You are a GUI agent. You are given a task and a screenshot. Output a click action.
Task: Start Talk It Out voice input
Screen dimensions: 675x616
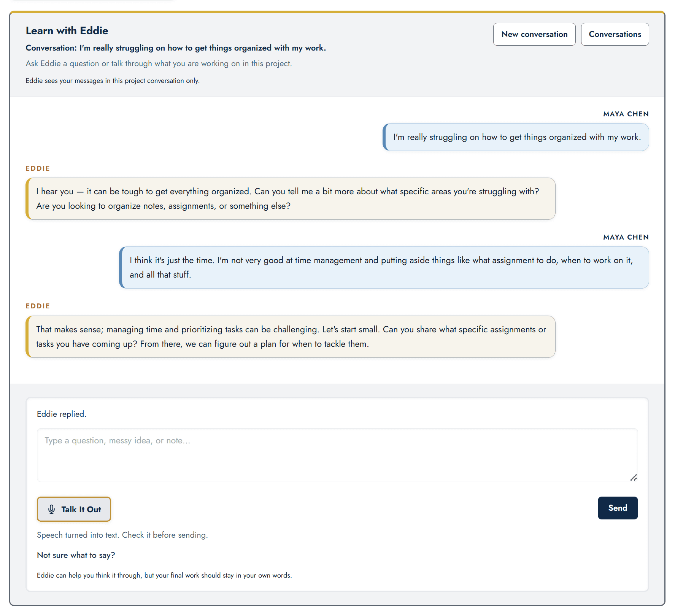coord(74,509)
